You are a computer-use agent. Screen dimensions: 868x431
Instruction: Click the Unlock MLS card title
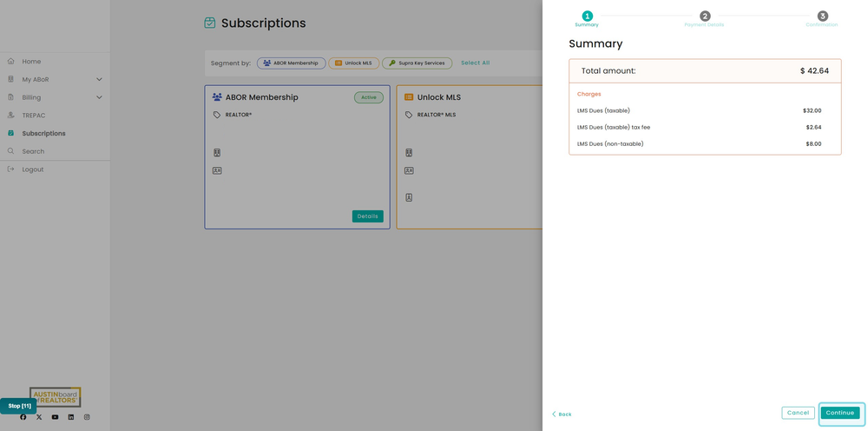[x=439, y=97]
